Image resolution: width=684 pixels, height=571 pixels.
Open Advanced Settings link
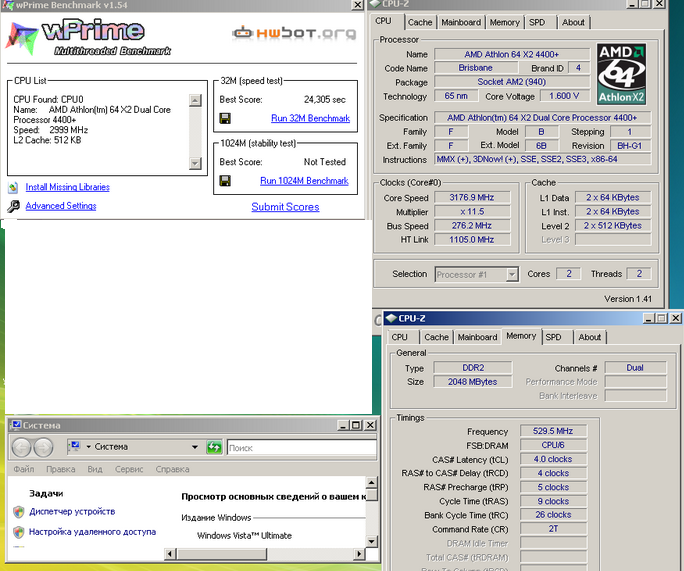click(61, 206)
